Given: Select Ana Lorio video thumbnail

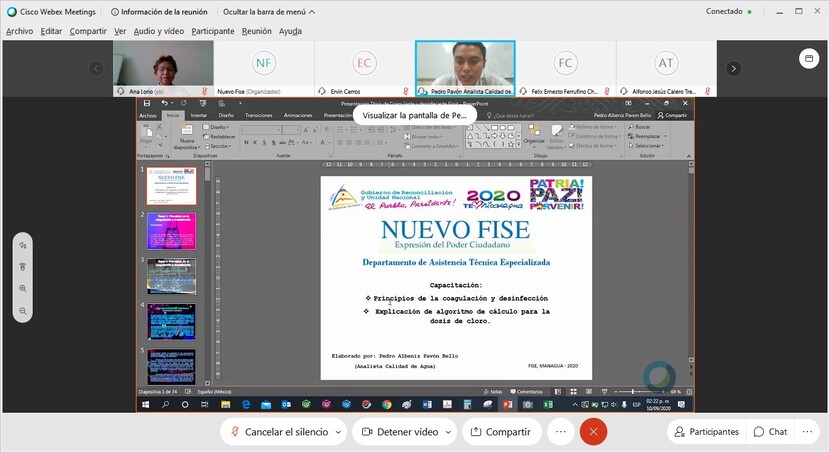Looking at the screenshot, I should [163, 68].
